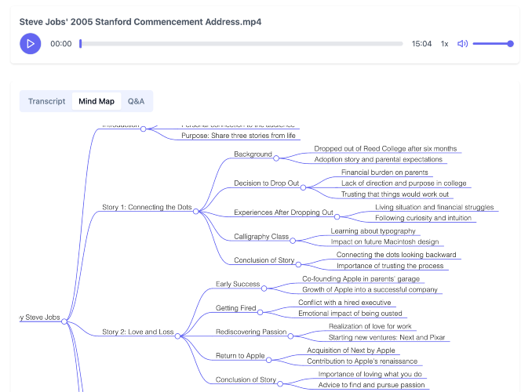Select the Mind Map tab
Image resolution: width=532 pixels, height=392 pixels.
click(97, 101)
